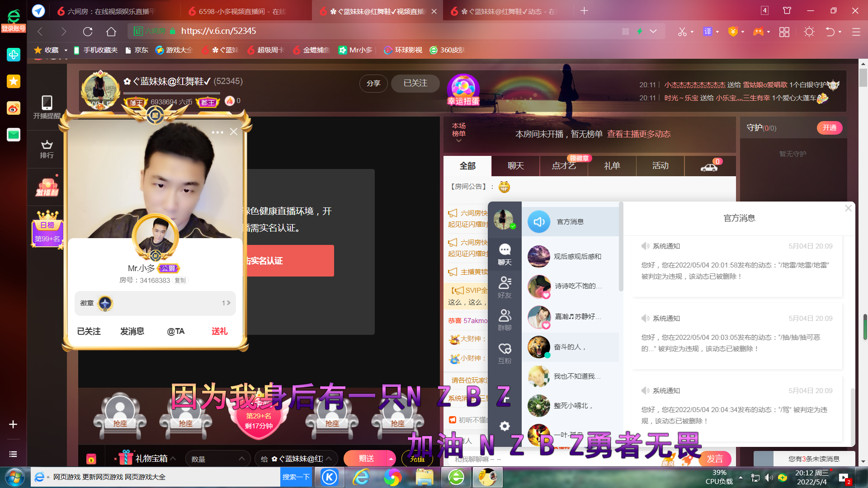This screenshot has height=488, width=868.
Task: Switch to the 6598-小多视频直播间 browser tab
Action: click(242, 11)
